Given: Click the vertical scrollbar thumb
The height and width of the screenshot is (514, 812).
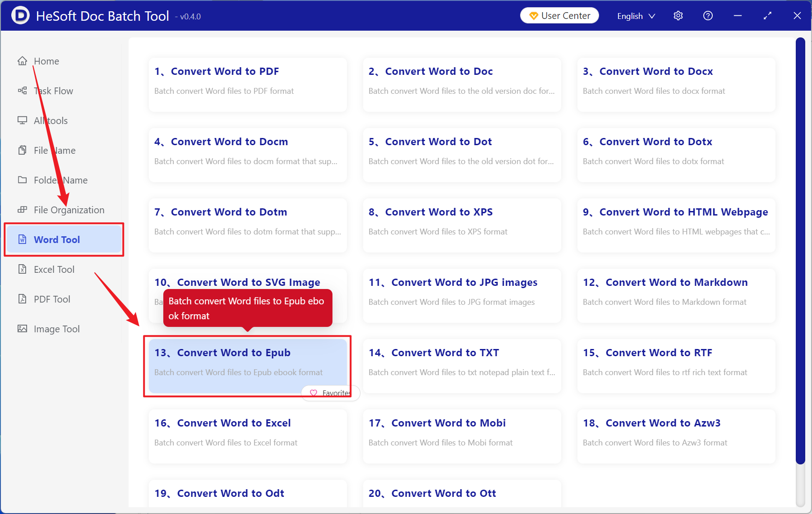Looking at the screenshot, I should click(x=800, y=251).
